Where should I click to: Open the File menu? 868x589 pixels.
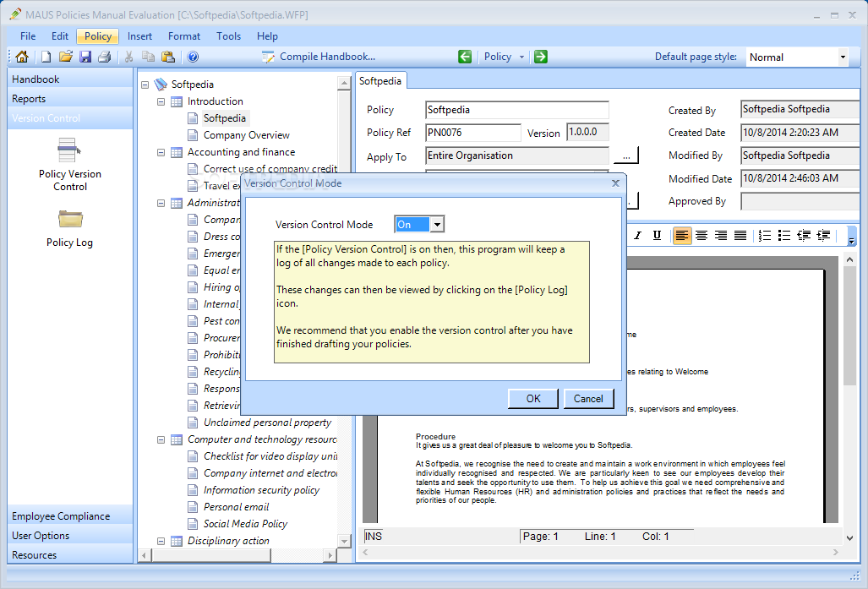pos(28,36)
